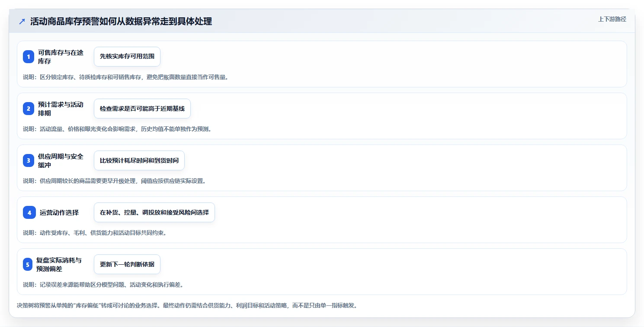Click the heading 预计需求与活动排期
The height and width of the screenshot is (327, 644).
(x=61, y=109)
